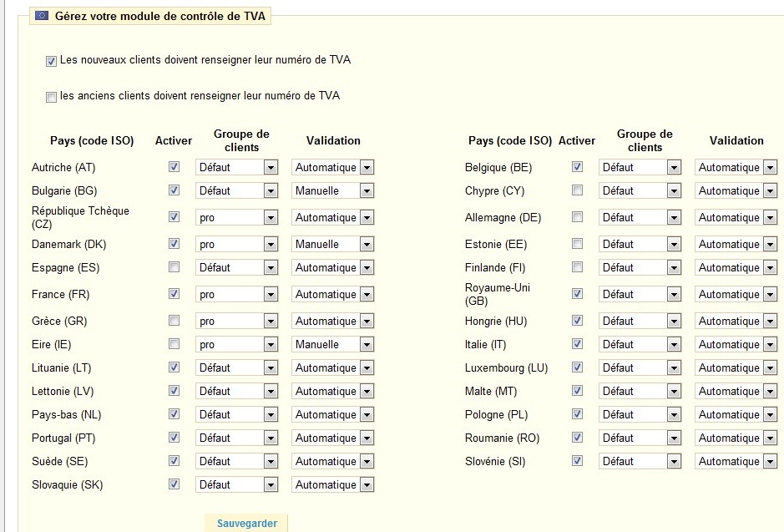Expand customer group dropdown for Italie (IT)
This screenshot has height=532, width=784.
coord(640,344)
